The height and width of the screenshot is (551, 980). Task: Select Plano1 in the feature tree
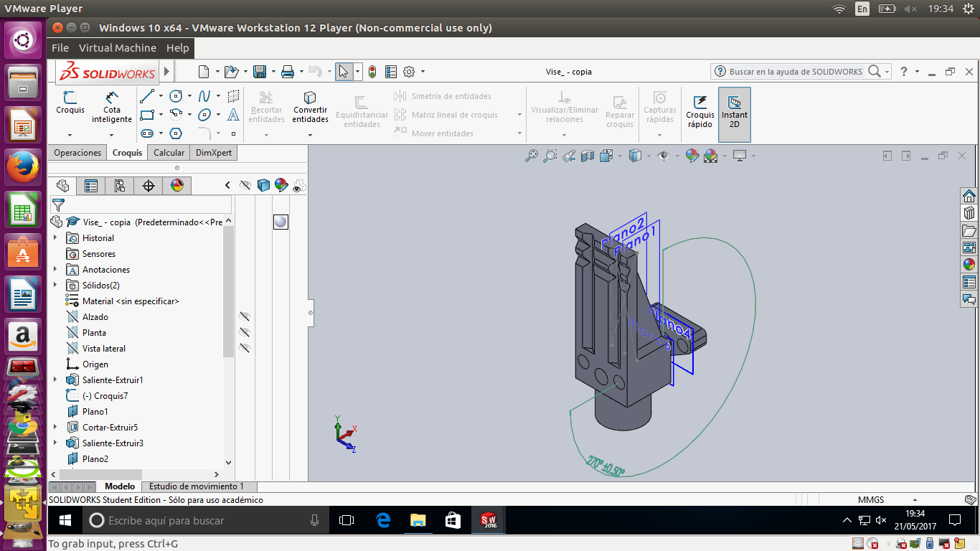(95, 412)
